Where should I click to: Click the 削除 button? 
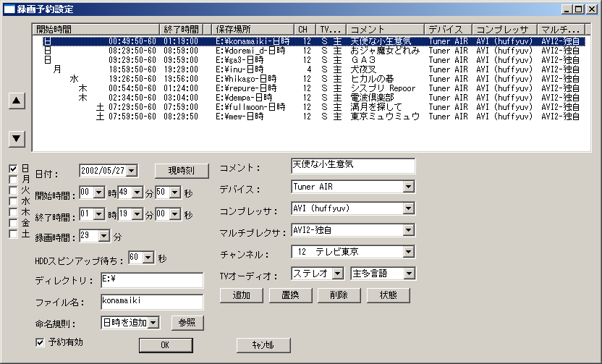pyautogui.click(x=339, y=295)
